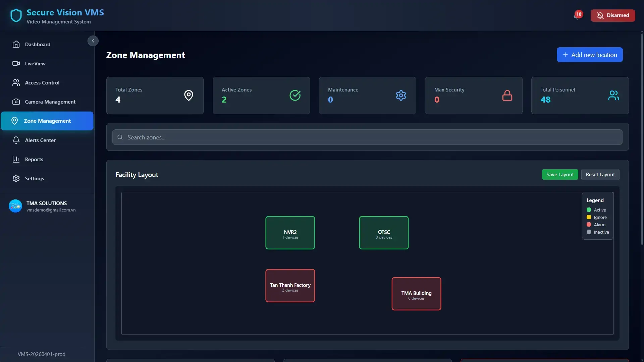Viewport: 644px width, 362px height.
Task: Click the Facility Layout heading
Action: [x=137, y=175]
